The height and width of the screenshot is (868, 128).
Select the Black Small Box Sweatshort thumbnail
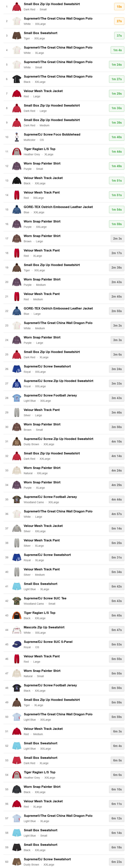[x=17, y=847]
